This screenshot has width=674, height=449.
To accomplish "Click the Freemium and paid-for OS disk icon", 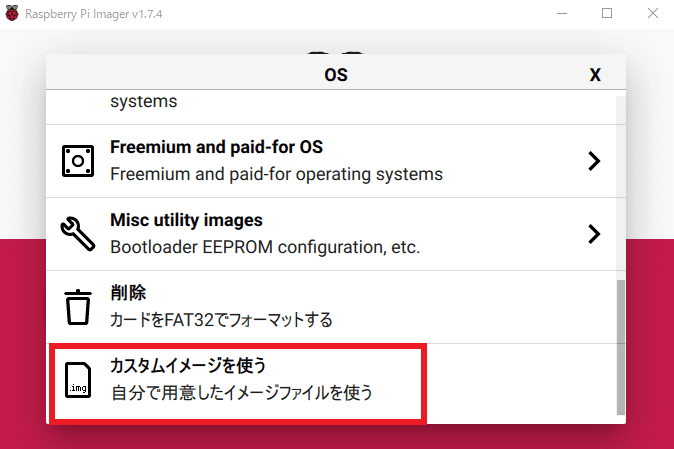I will (78, 161).
